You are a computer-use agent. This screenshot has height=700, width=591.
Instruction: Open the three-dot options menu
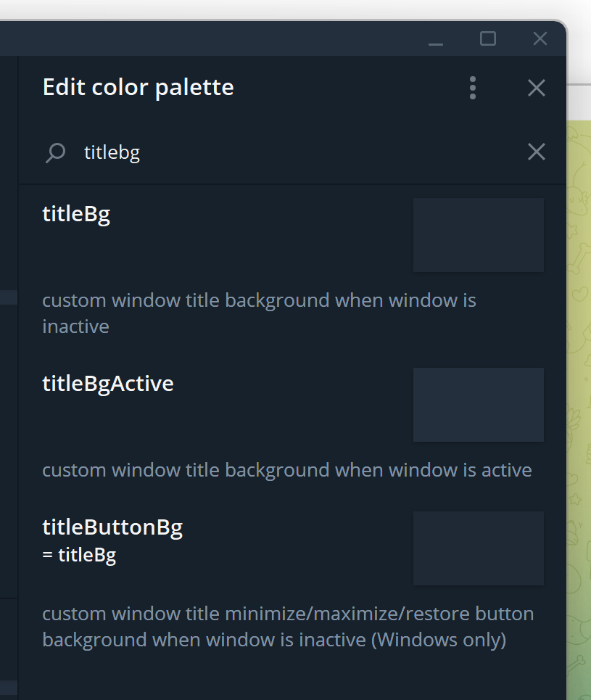click(x=472, y=87)
